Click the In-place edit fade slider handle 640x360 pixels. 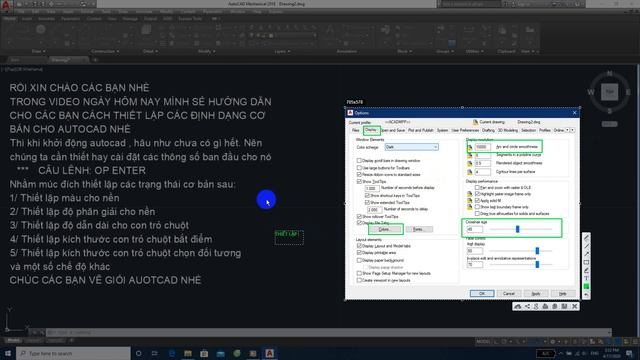tap(537, 264)
